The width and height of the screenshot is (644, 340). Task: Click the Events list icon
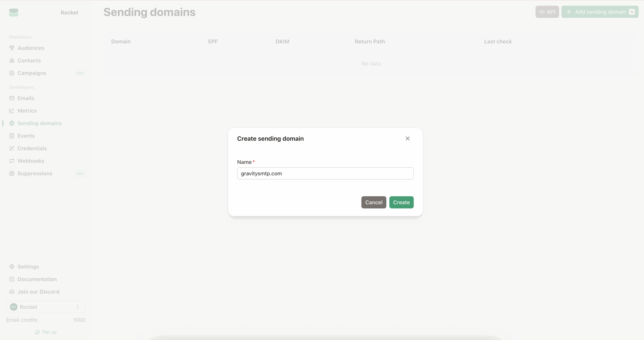point(12,136)
